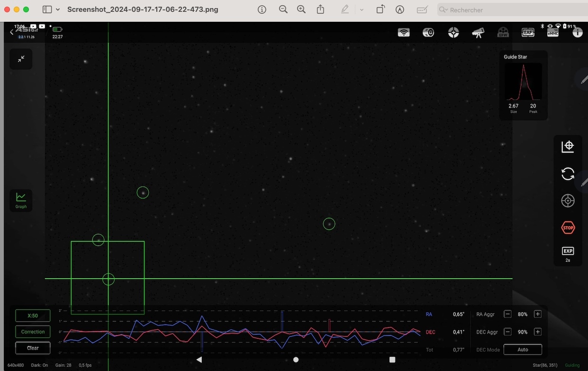Stop guiding with the red STOP icon

coord(568,228)
